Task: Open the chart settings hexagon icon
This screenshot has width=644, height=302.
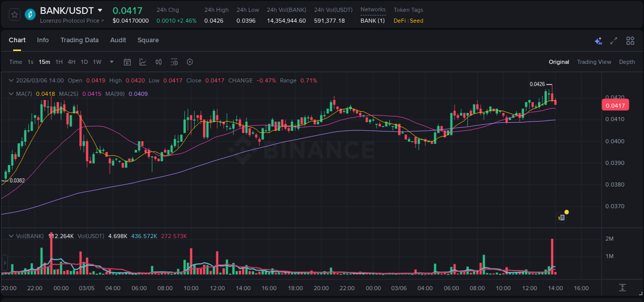Action: (x=189, y=62)
